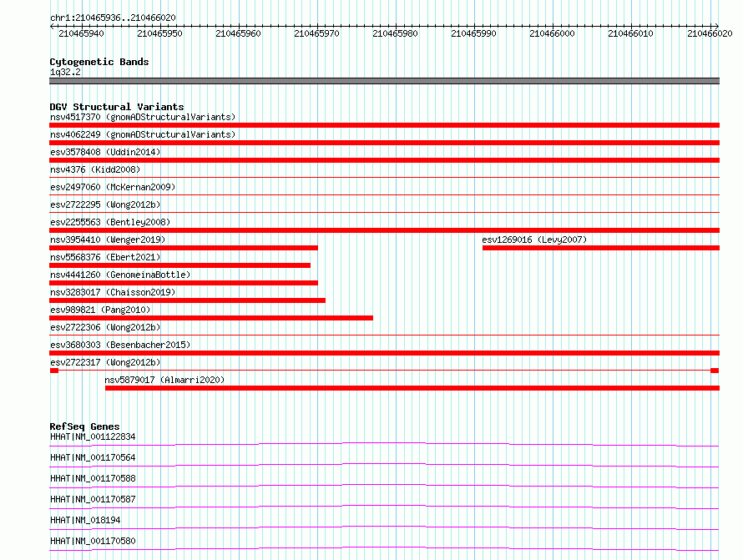Click left red end block of esv2722317

[54, 371]
